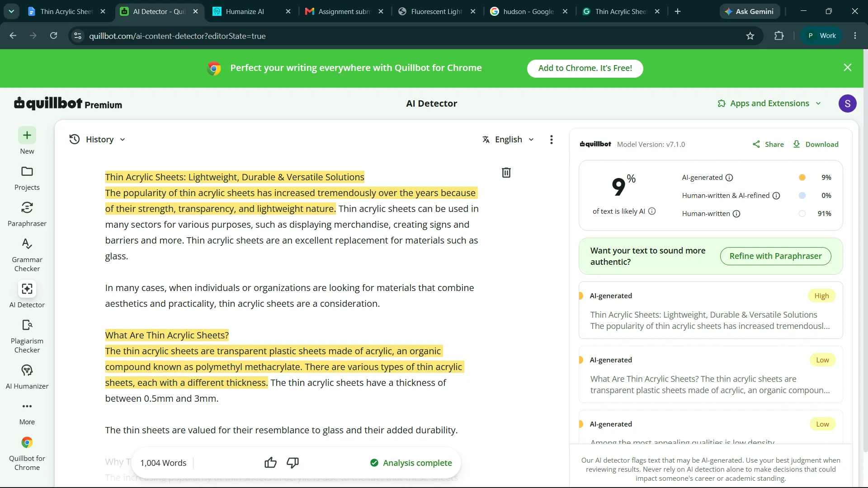Click info icon beside Human-written label
Screen dimensions: 868x488
(x=736, y=214)
